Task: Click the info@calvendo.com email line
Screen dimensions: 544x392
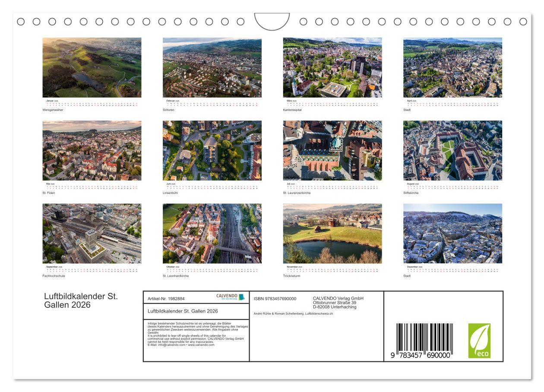Action: coord(180,345)
